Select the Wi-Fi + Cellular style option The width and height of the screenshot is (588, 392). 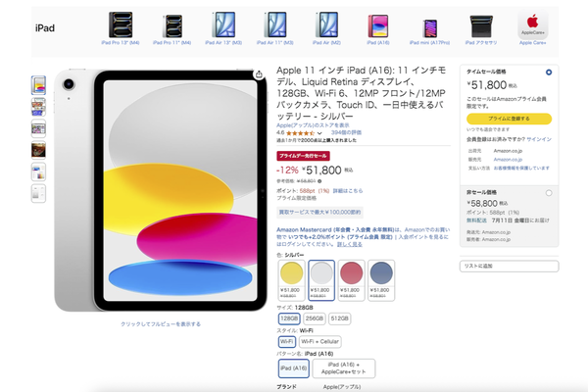coord(320,342)
